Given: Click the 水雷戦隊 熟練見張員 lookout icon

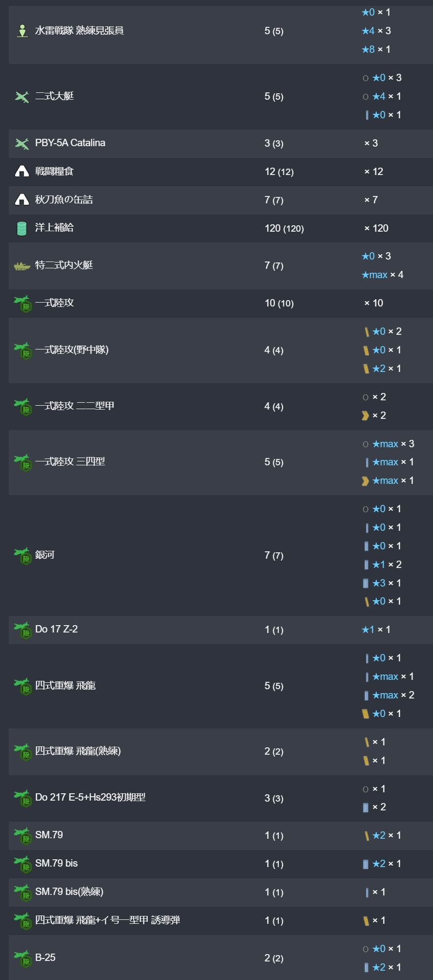Looking at the screenshot, I should [x=22, y=31].
